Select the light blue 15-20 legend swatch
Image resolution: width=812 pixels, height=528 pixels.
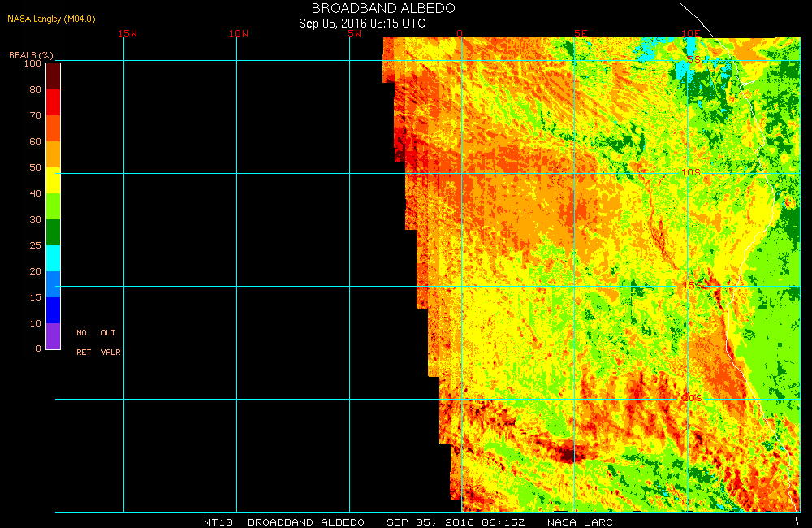pyautogui.click(x=54, y=284)
